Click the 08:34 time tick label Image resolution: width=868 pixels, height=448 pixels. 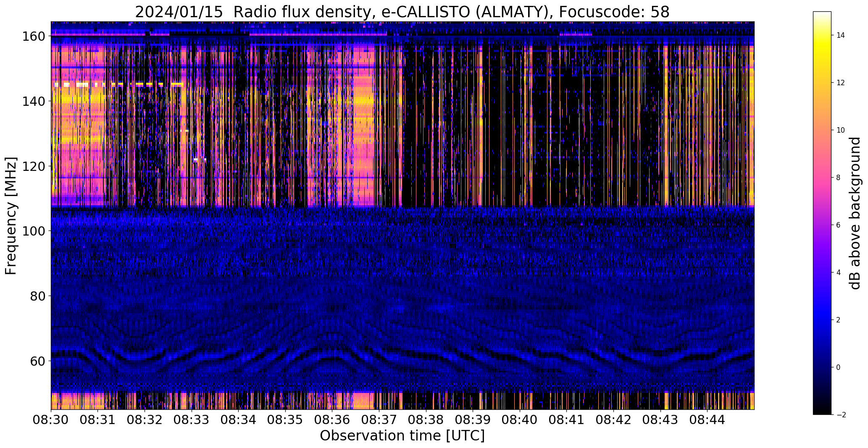(x=239, y=419)
